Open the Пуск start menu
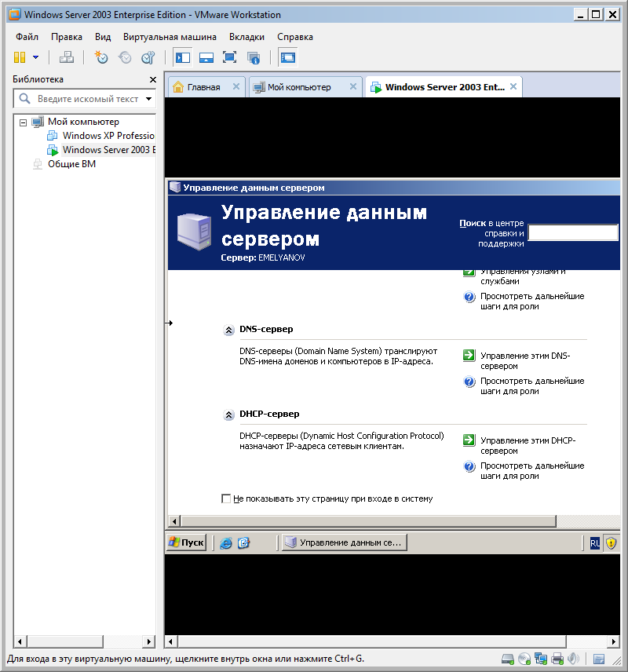 pos(187,542)
